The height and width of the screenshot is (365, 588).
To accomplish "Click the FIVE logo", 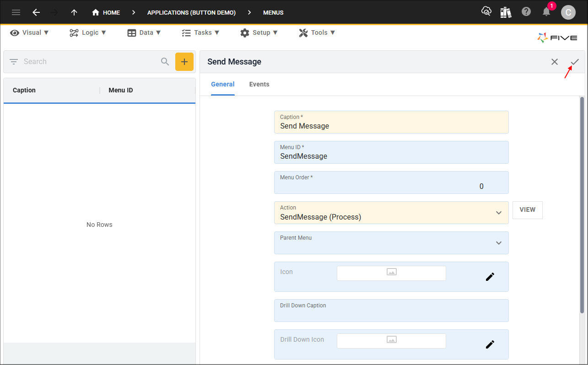I will tap(557, 38).
